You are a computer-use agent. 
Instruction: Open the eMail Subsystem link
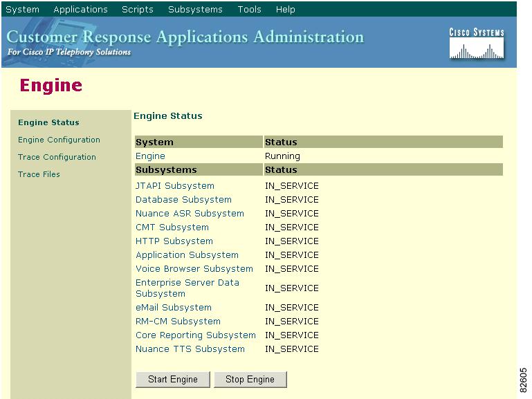[x=174, y=308]
